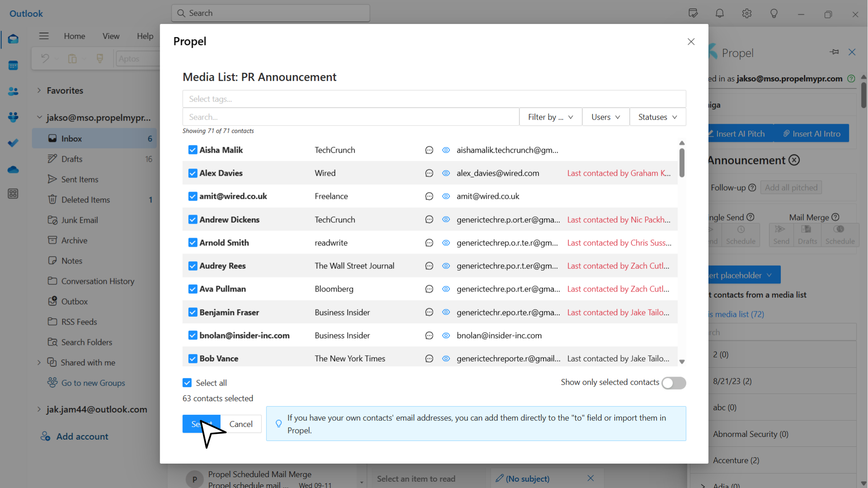Open Go to new Groups link
868x488 pixels.
[x=93, y=383]
